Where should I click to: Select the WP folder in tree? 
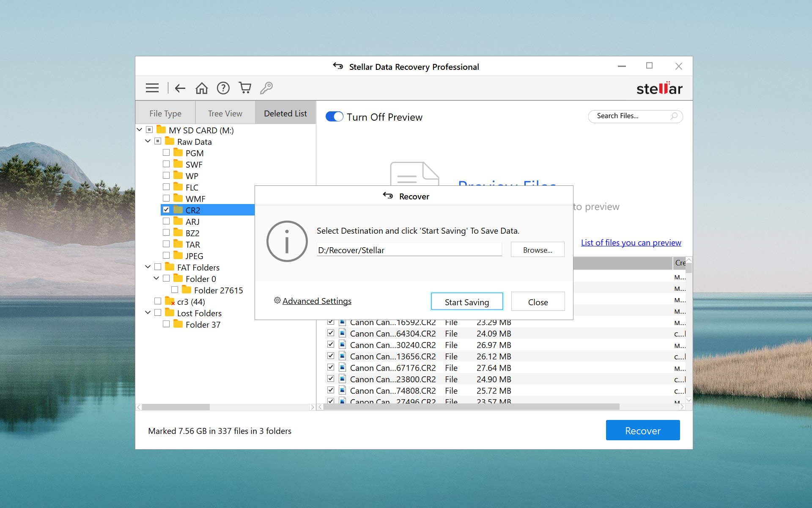tap(192, 176)
